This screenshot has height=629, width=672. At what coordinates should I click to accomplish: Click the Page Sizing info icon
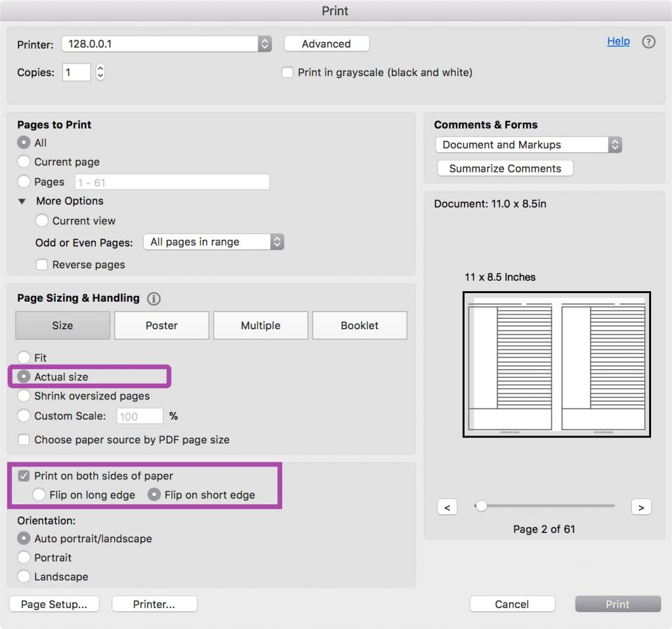click(154, 299)
